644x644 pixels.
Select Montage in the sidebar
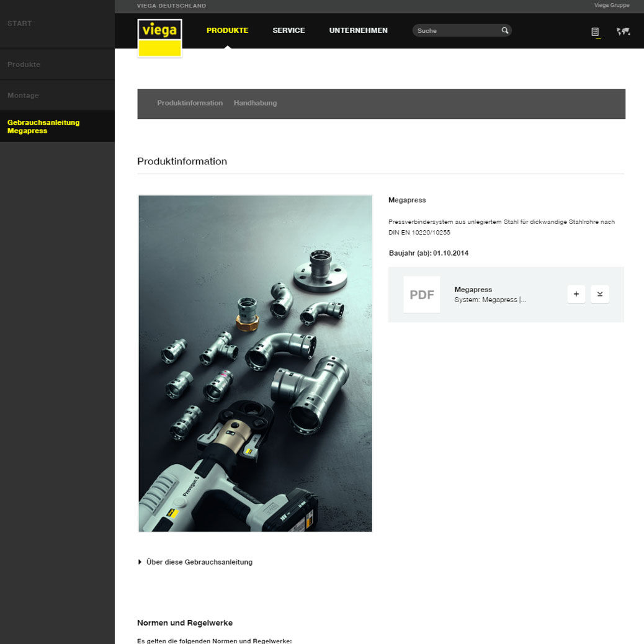(58, 96)
